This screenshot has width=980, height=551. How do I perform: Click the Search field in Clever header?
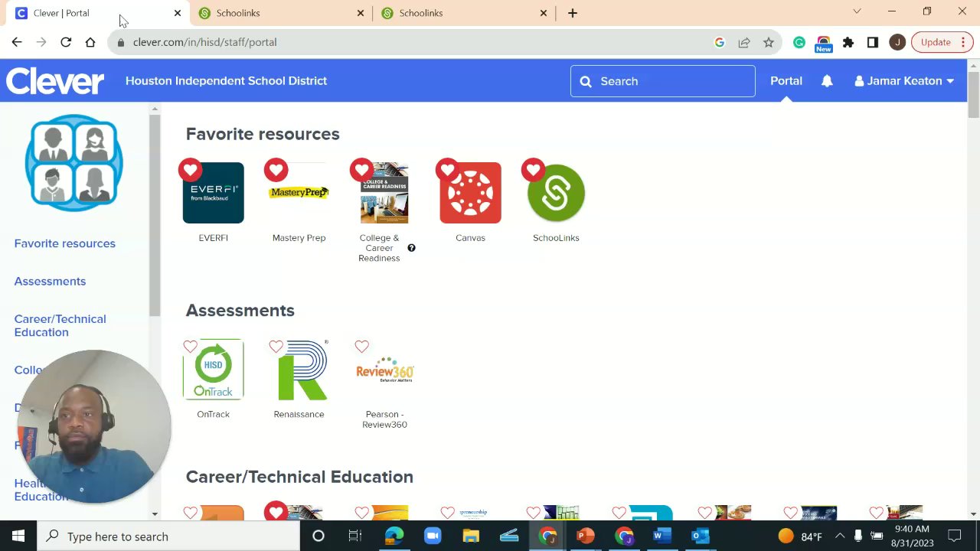coord(663,81)
